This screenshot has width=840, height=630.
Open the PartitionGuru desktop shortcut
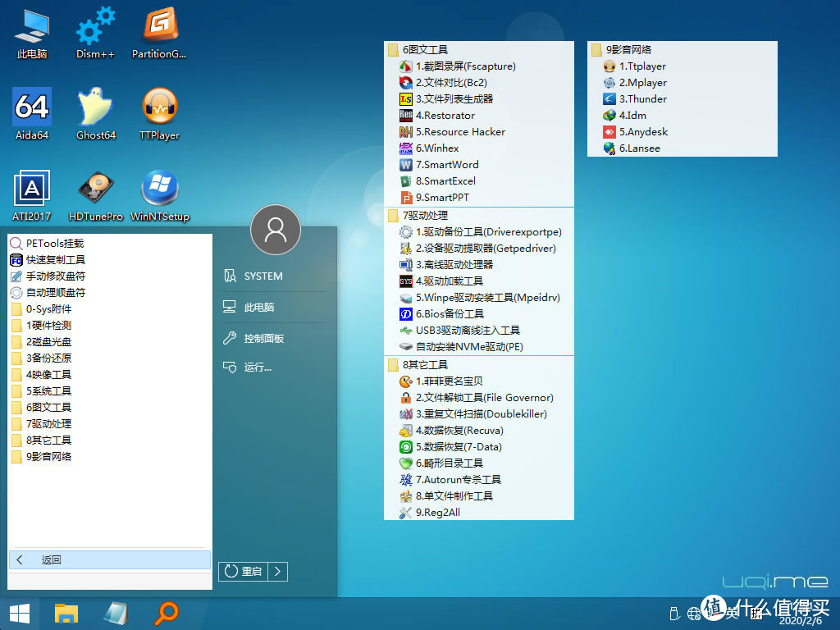click(x=159, y=33)
